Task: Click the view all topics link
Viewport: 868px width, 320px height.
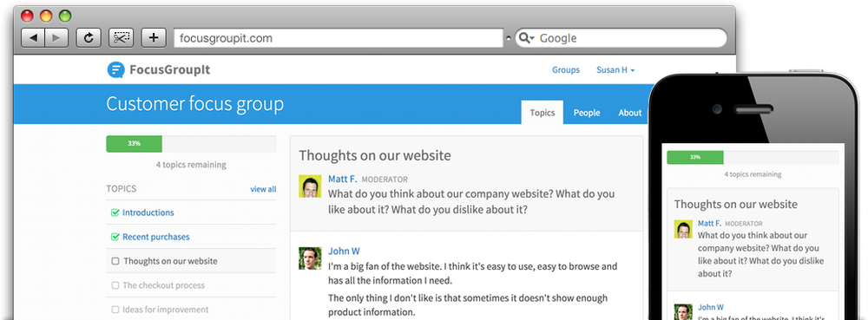Action: pos(263,189)
